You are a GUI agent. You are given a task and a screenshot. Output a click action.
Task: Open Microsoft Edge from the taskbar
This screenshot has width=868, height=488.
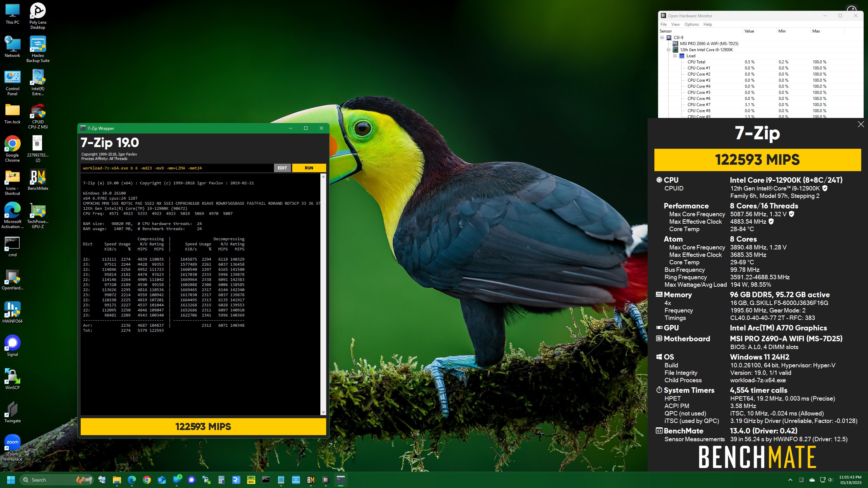point(132,480)
